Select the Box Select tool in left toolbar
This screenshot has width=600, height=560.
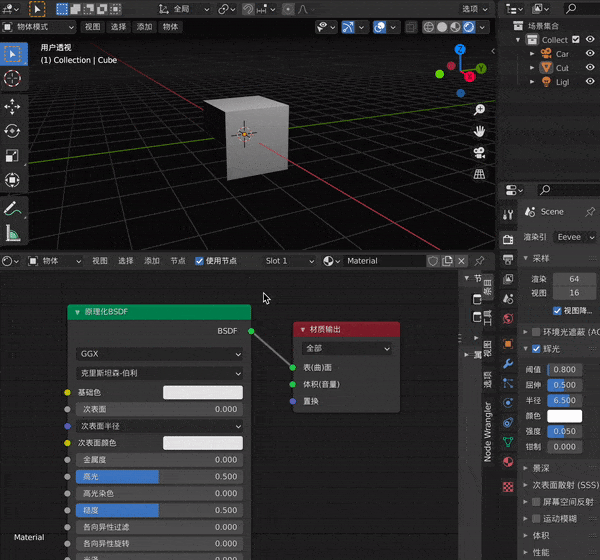(x=13, y=54)
